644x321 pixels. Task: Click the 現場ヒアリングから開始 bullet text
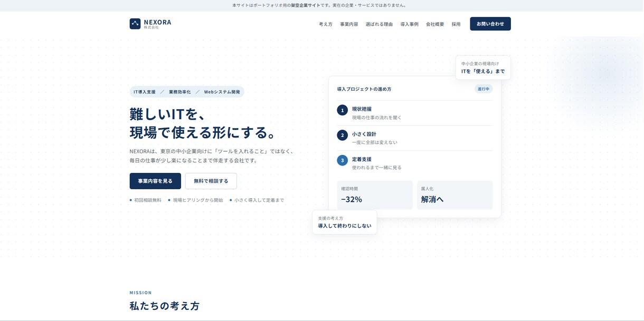(x=198, y=200)
